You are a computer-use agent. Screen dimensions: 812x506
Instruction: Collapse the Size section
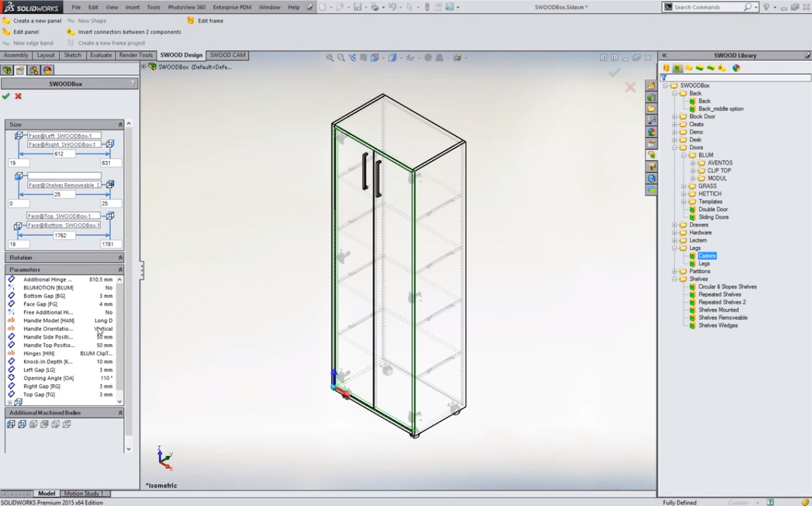coord(120,125)
